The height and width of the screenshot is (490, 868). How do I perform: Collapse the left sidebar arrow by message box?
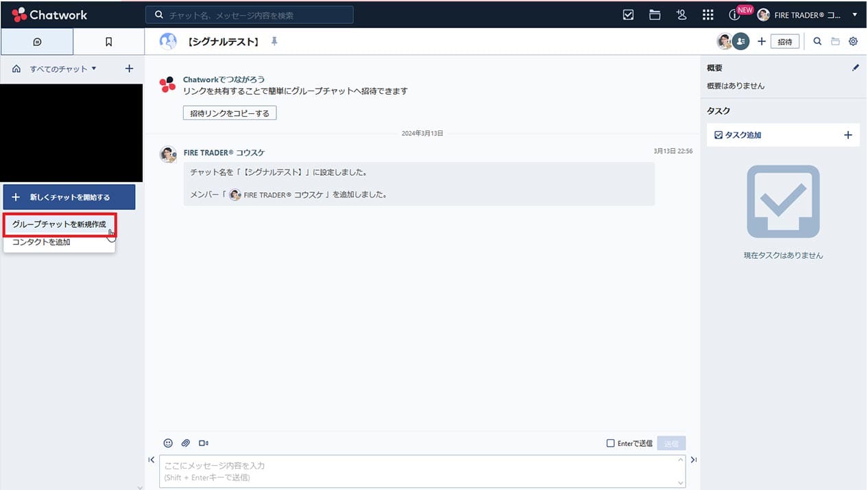[152, 460]
